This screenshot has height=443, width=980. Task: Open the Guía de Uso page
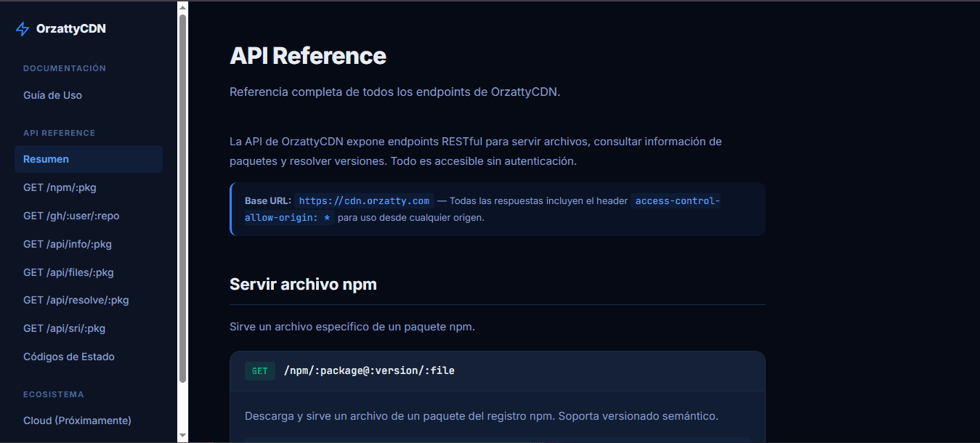(x=52, y=94)
